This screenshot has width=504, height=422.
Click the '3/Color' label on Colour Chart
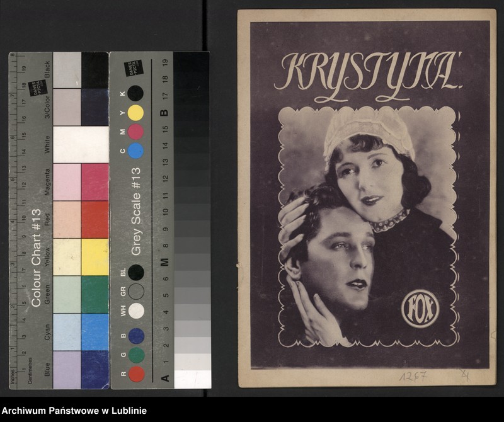pyautogui.click(x=47, y=107)
